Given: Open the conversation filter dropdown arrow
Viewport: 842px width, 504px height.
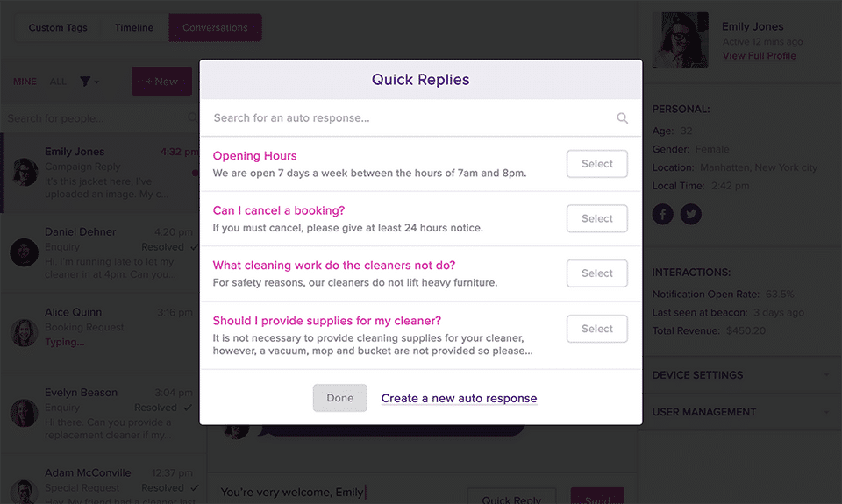Looking at the screenshot, I should [96, 82].
